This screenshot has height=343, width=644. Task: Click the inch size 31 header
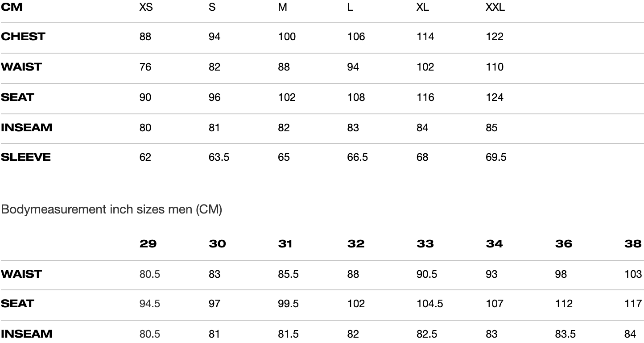coord(285,244)
